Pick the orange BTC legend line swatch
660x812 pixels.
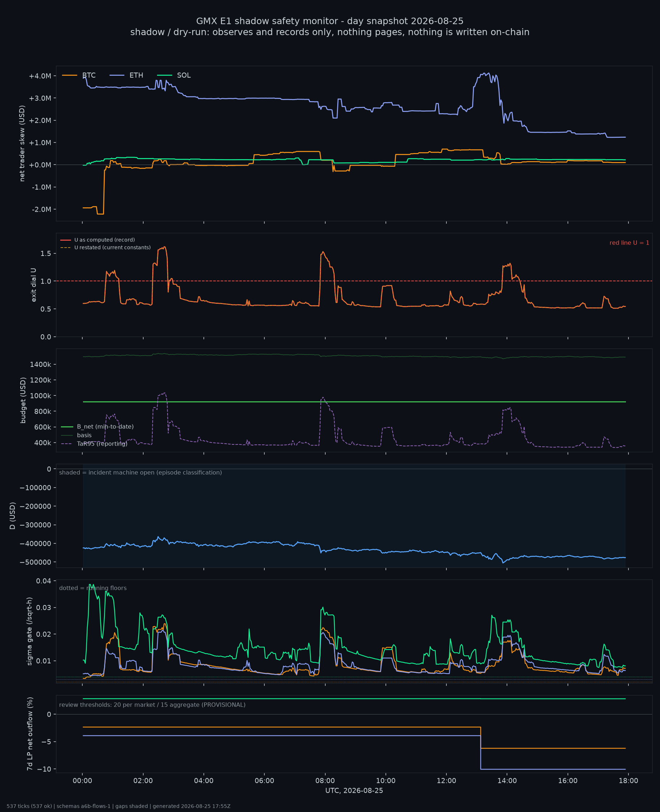[x=70, y=75]
